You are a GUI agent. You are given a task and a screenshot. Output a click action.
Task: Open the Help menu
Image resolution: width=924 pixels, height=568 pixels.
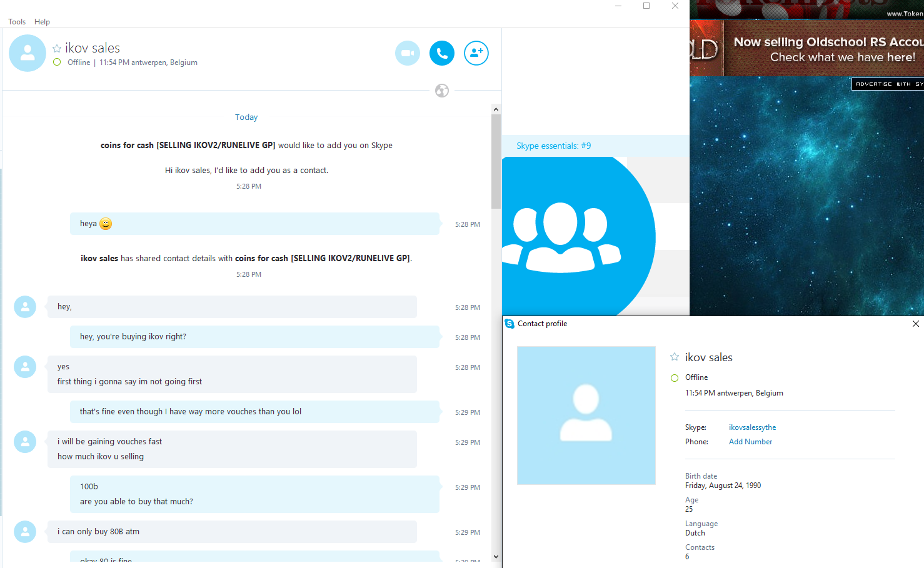42,22
